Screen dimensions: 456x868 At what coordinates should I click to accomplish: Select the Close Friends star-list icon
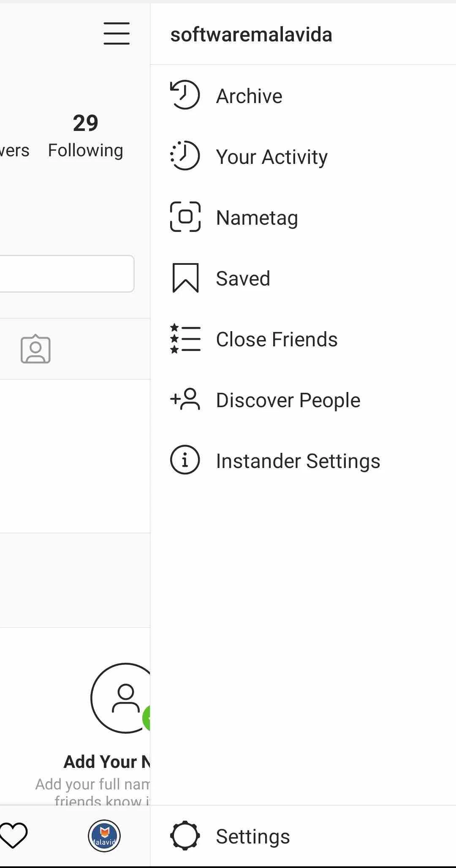[185, 338]
